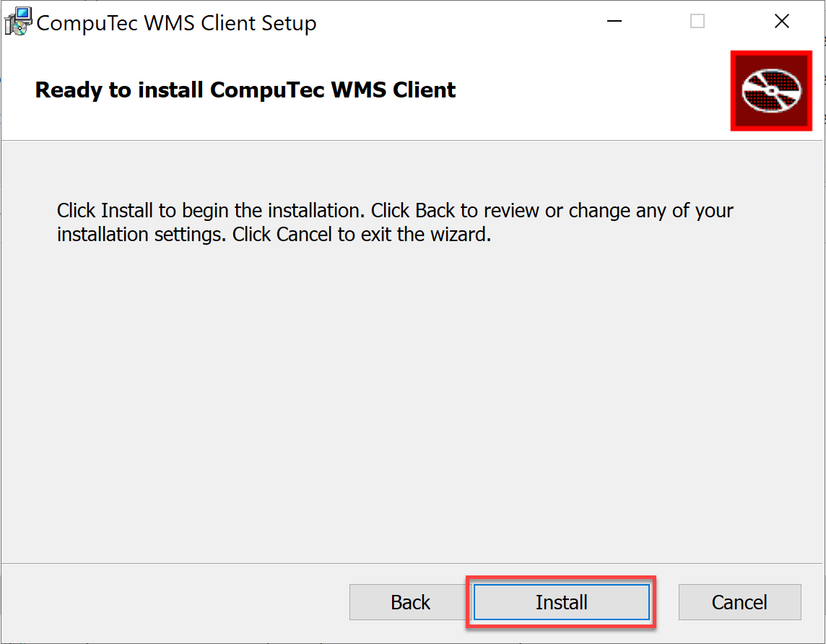Viewport: 826px width, 644px height.
Task: Open the window menu via the titlebar icon
Action: click(x=17, y=20)
